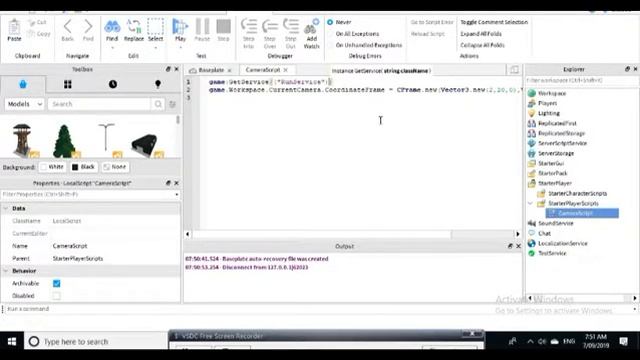Open the Models category dropdown
Screen dimensions: 640x360
pos(24,104)
